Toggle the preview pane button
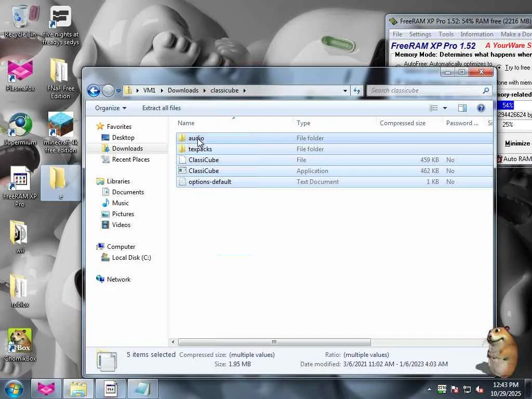This screenshot has height=399, width=532. coord(462,108)
